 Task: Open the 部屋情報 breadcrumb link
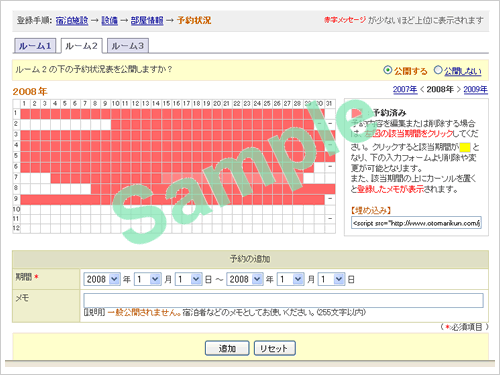[147, 20]
